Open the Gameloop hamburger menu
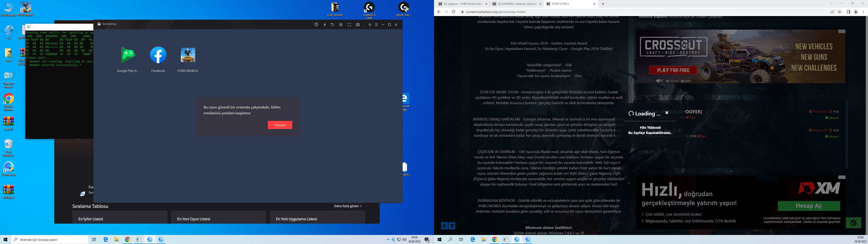The image size is (868, 244). click(376, 25)
